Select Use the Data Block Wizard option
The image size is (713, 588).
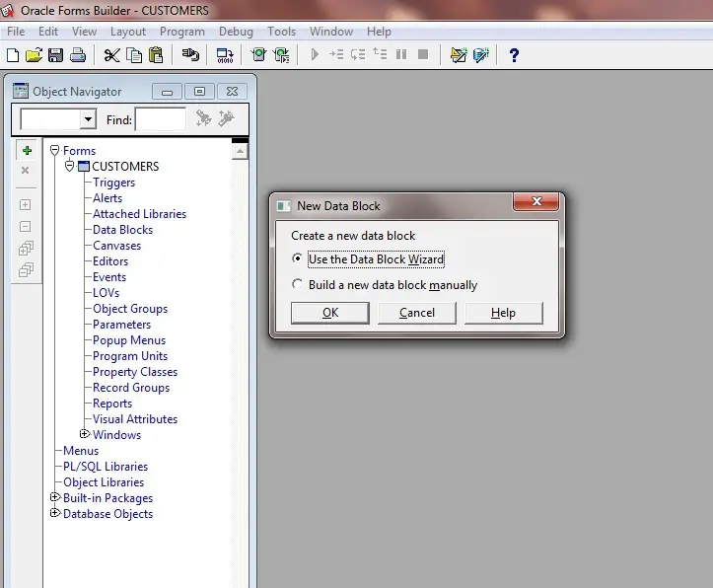368,259
